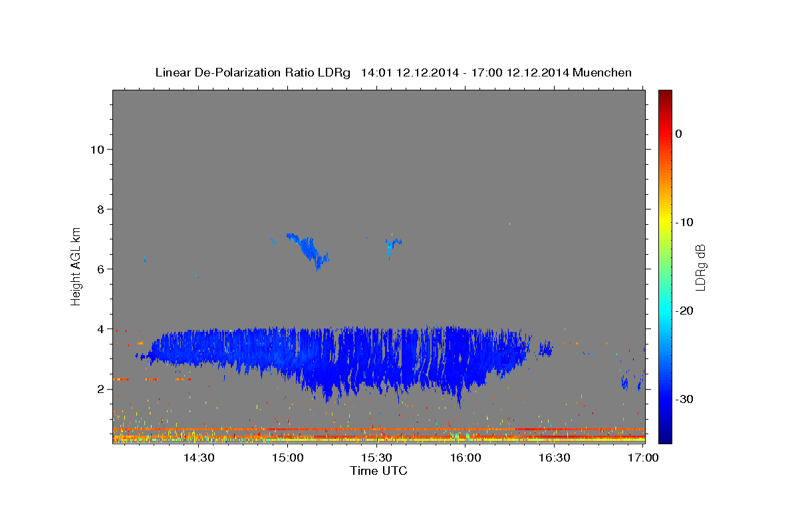The height and width of the screenshot is (532, 798).
Task: Click the 16:30 time tick label
Action: (555, 458)
